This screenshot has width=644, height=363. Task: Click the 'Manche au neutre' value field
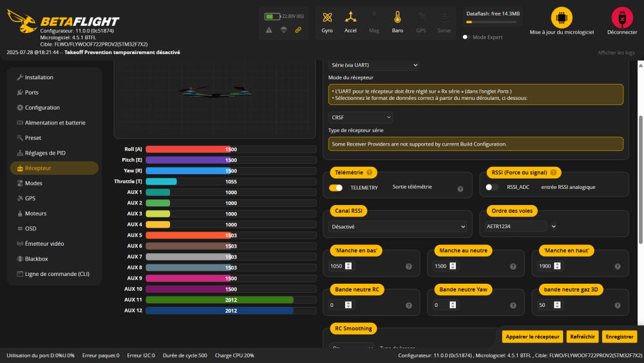coord(440,266)
